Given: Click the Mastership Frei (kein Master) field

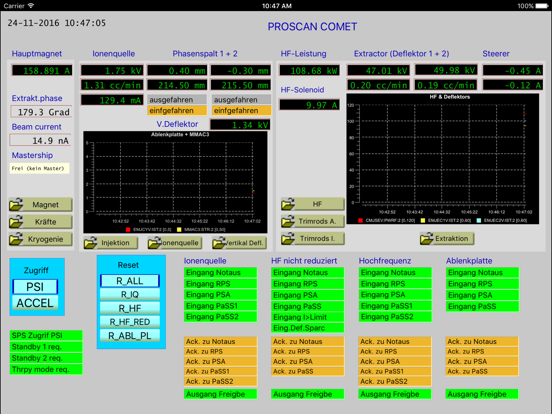Looking at the screenshot, I should click(39, 168).
